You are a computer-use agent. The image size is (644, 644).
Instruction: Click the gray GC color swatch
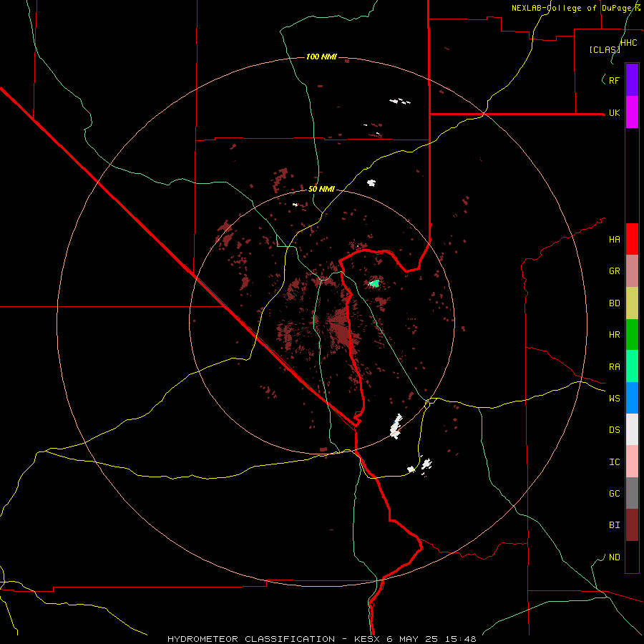(x=632, y=493)
